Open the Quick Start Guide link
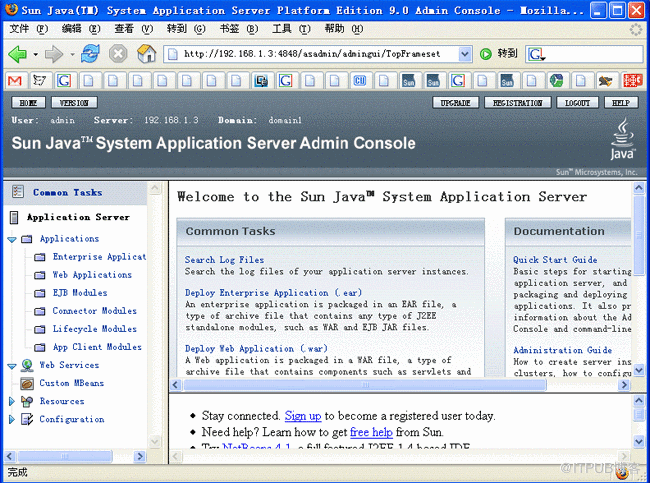Viewport: 650px width, 483px height. (x=555, y=260)
